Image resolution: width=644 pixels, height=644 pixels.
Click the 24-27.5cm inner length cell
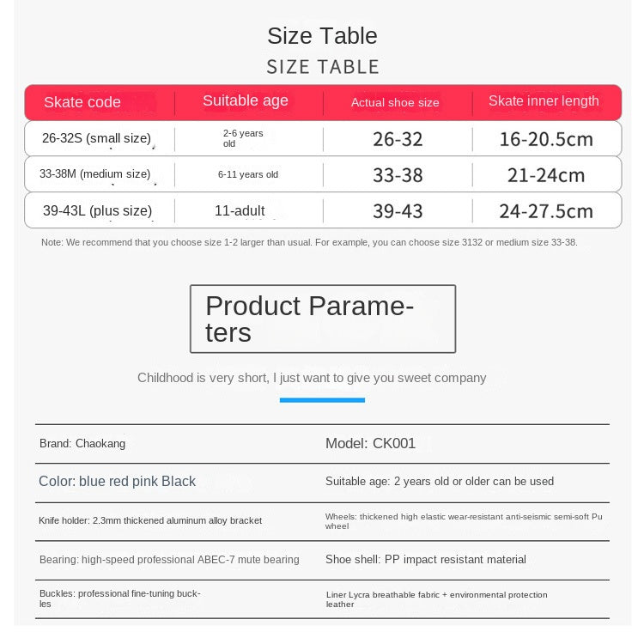tap(546, 211)
